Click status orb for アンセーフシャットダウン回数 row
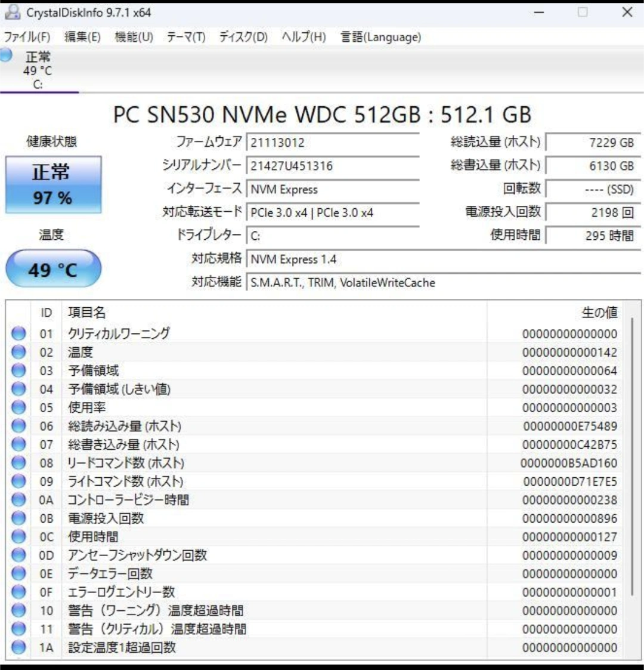 (18, 555)
